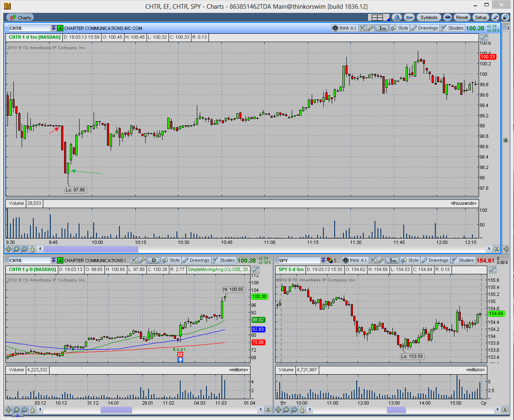Click left scroll arrow below top chart
This screenshot has height=420, width=514.
click(40, 249)
